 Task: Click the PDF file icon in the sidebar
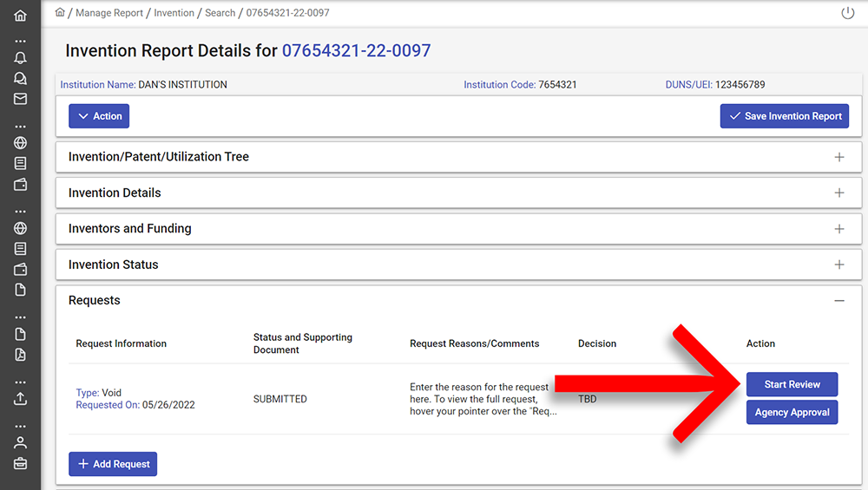pos(20,355)
